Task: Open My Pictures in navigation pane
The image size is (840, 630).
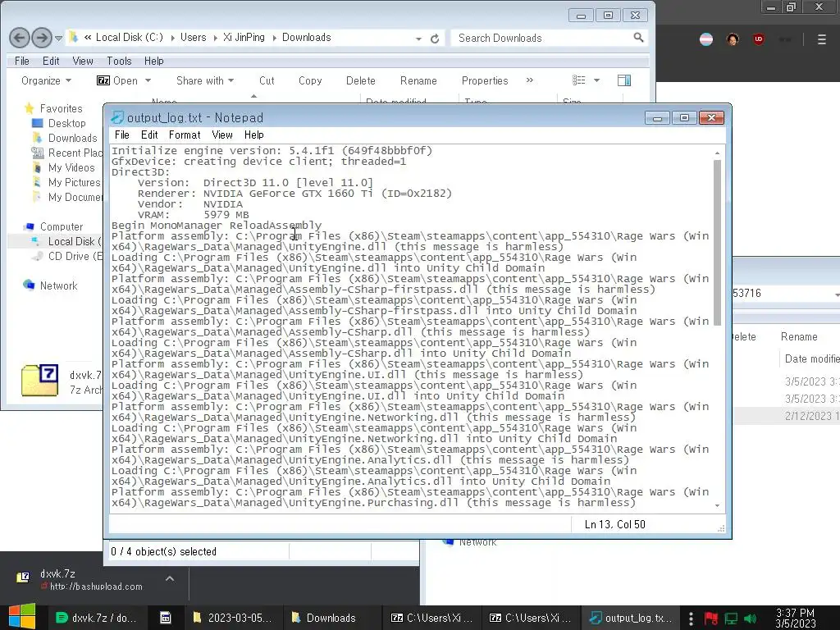Action: (74, 183)
